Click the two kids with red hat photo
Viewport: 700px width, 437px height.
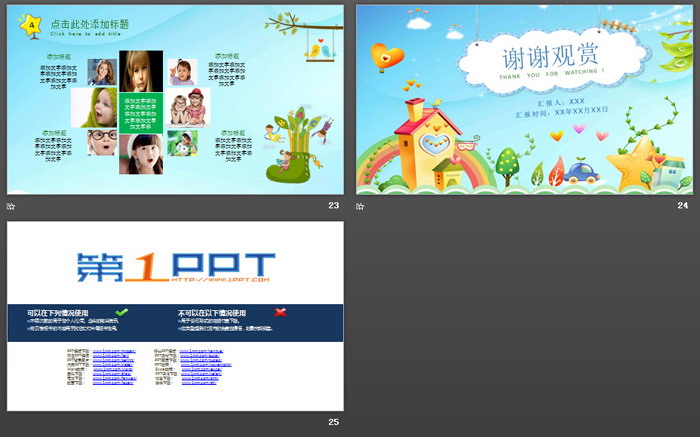pyautogui.click(x=188, y=108)
